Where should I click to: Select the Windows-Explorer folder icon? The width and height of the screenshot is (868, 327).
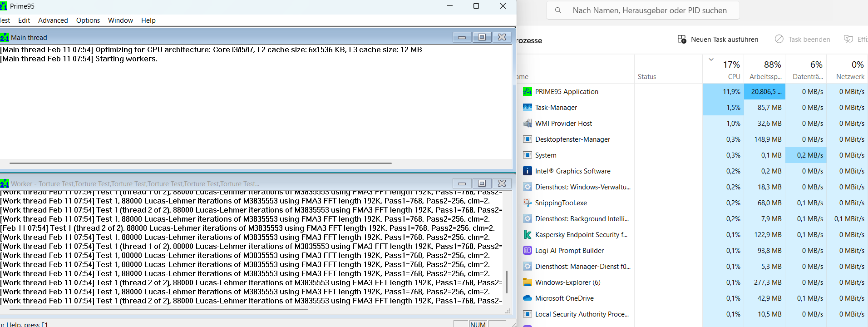click(x=528, y=282)
